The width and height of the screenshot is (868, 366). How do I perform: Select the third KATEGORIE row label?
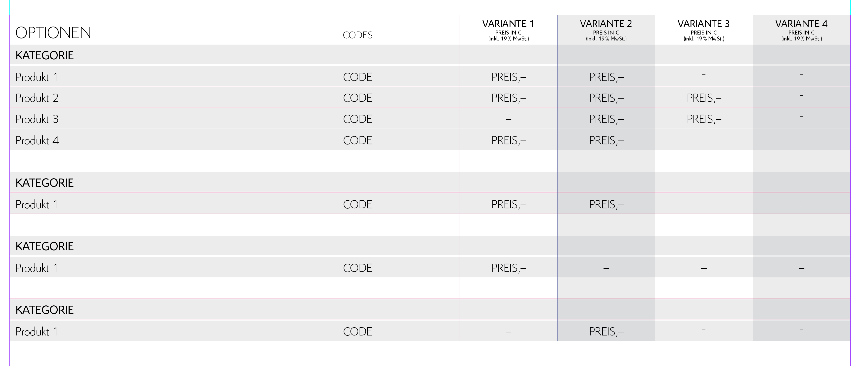[x=44, y=247]
